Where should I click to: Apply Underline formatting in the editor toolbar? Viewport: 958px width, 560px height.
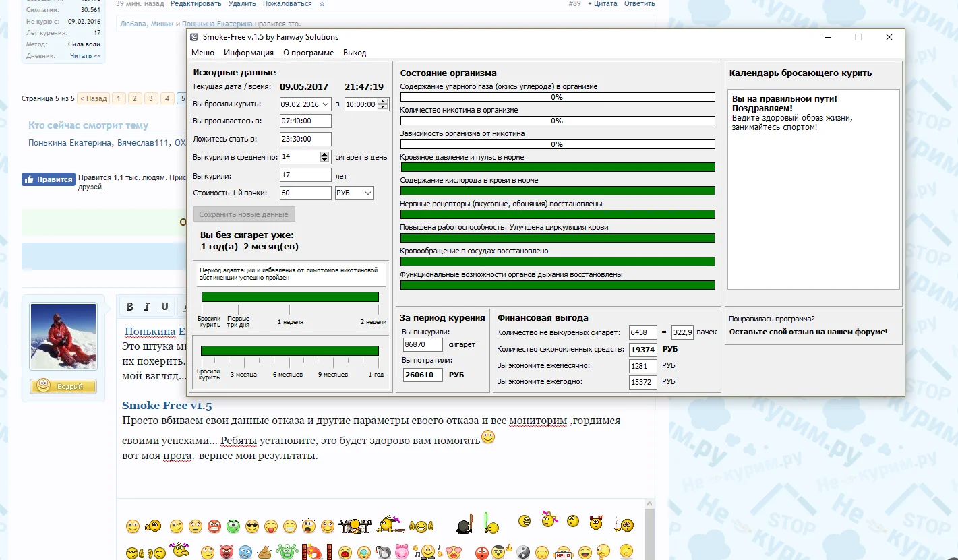pyautogui.click(x=164, y=307)
